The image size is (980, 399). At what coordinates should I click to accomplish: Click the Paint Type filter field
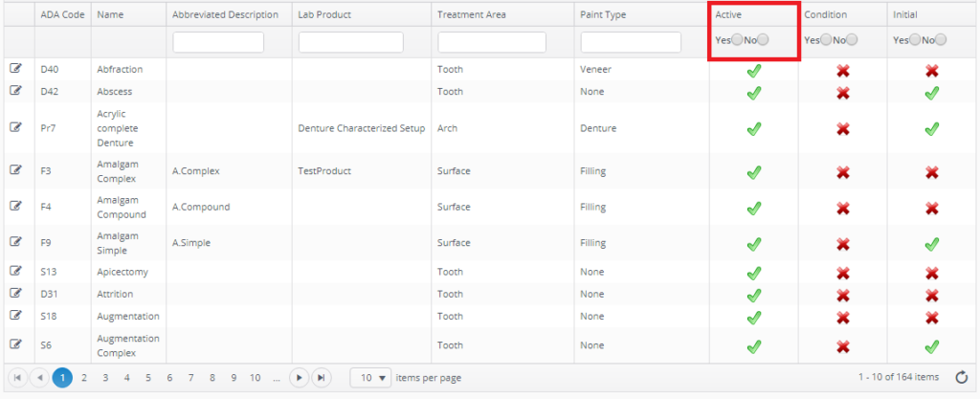point(631,42)
